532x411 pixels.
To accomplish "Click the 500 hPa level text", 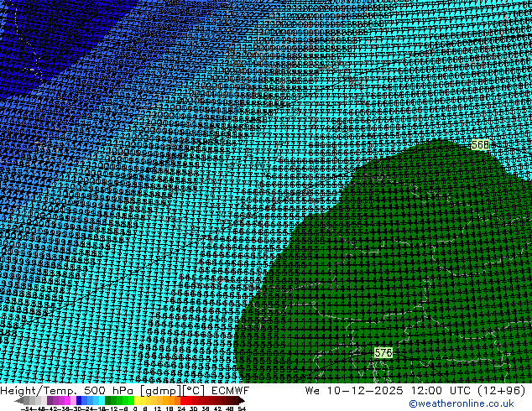I will coord(108,391).
